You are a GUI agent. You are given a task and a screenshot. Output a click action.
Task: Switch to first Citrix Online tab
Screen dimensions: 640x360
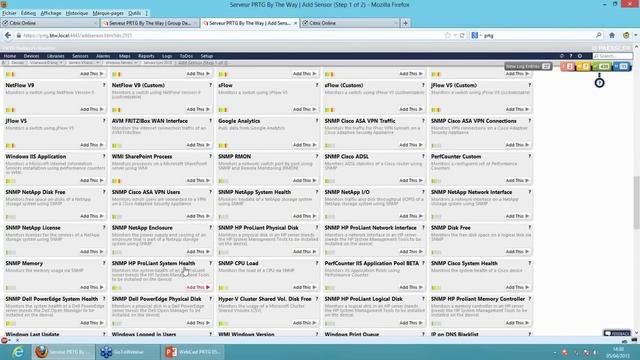coord(50,23)
